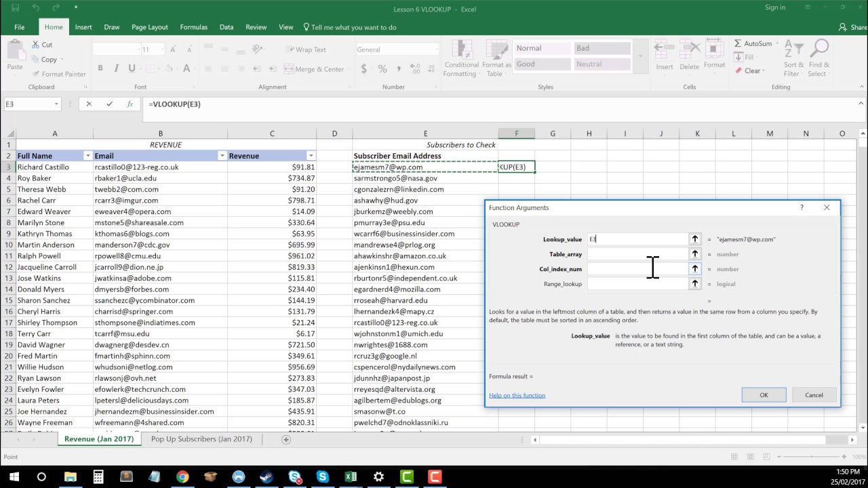
Task: Open Help question mark in Function Arguments dialog
Action: coord(802,207)
